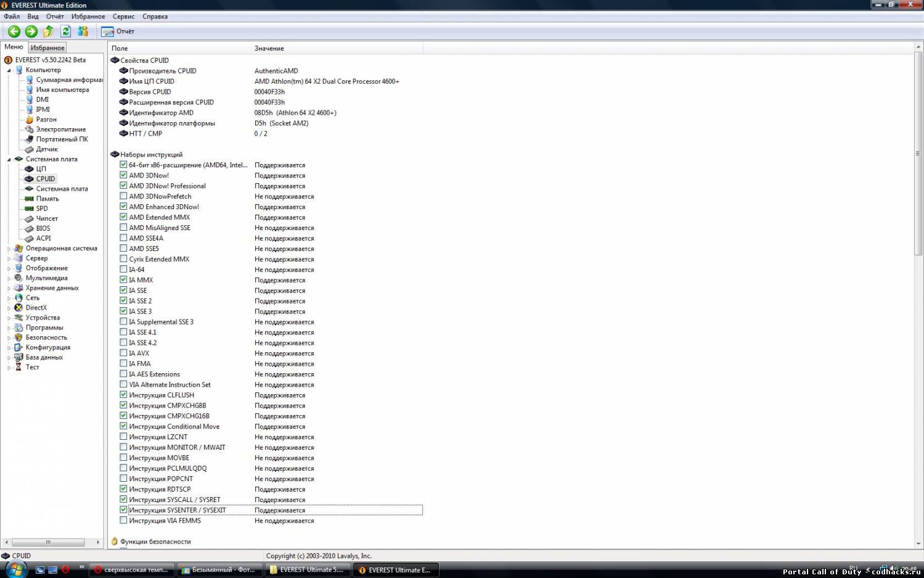Open the Файл menu

click(12, 17)
